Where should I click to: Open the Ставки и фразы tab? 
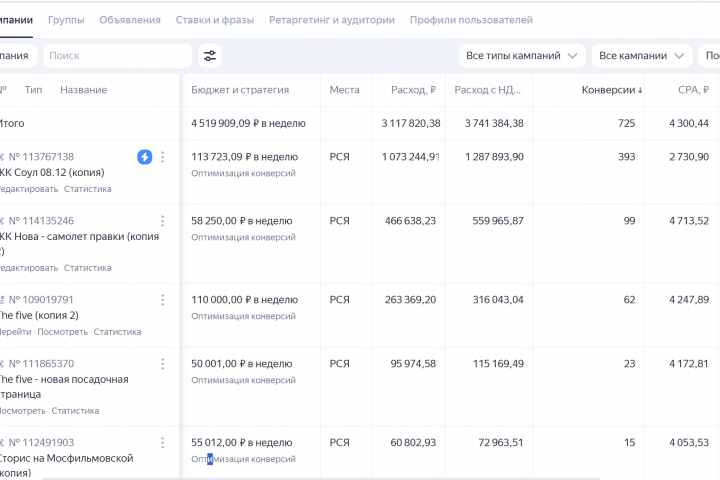tap(214, 20)
